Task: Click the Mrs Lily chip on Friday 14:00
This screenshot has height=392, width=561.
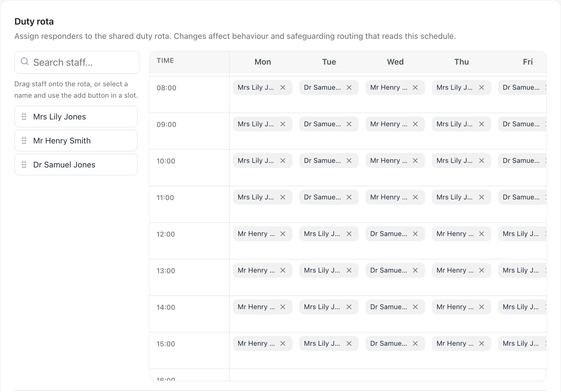Action: click(522, 307)
